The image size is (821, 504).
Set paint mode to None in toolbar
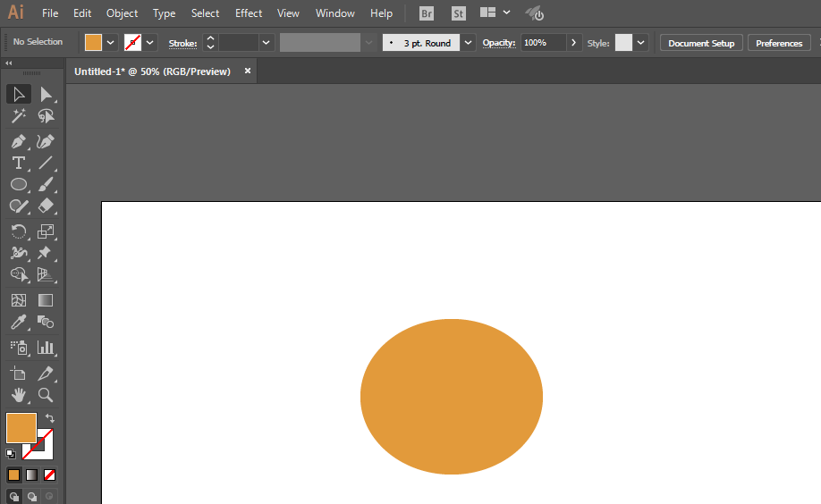pyautogui.click(x=50, y=475)
